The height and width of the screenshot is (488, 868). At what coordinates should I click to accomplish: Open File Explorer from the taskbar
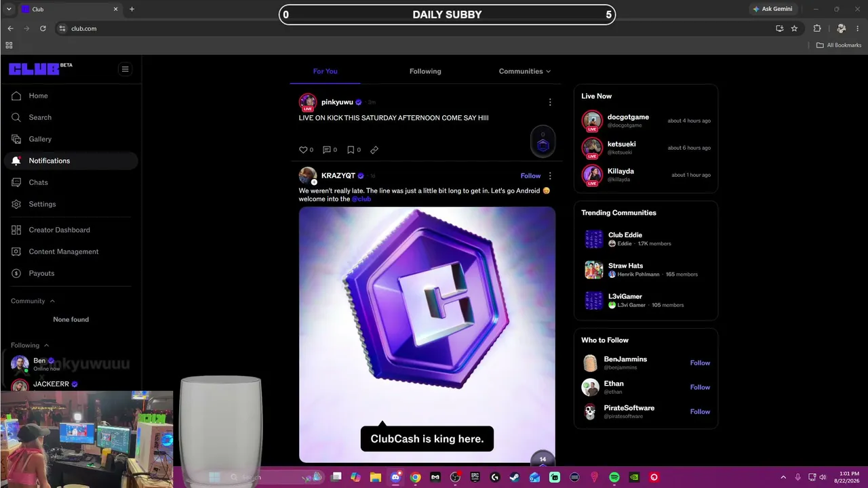coord(376,477)
